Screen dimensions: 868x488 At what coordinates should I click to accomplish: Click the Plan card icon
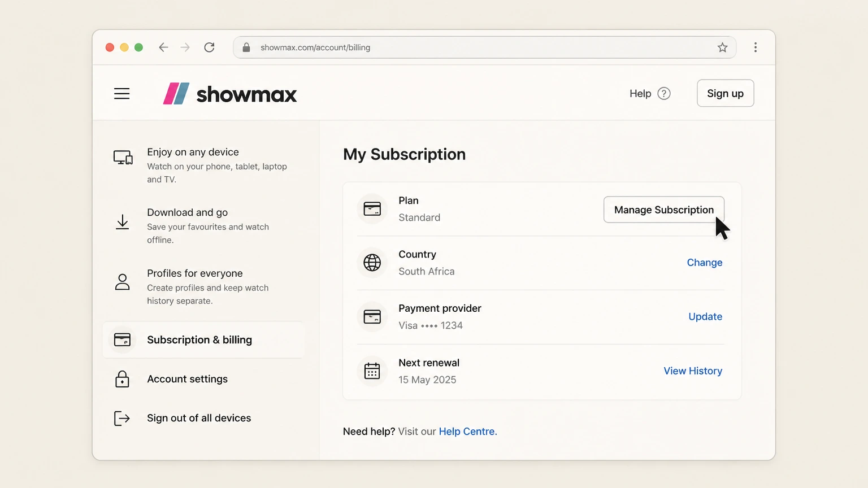[372, 209]
